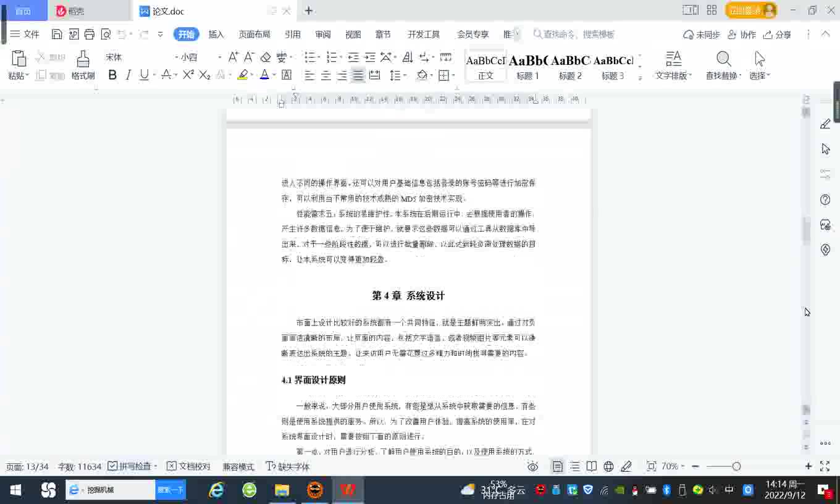Align text left
The image size is (840, 504).
309,75
